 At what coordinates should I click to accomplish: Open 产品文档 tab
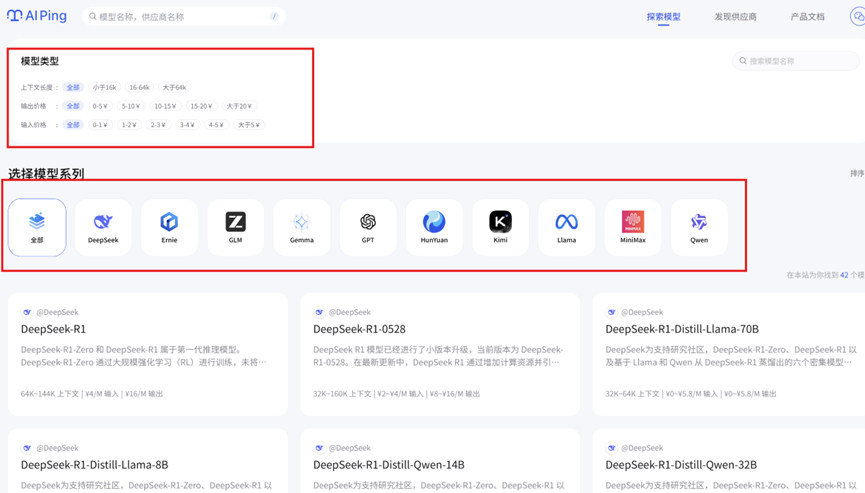[x=808, y=17]
